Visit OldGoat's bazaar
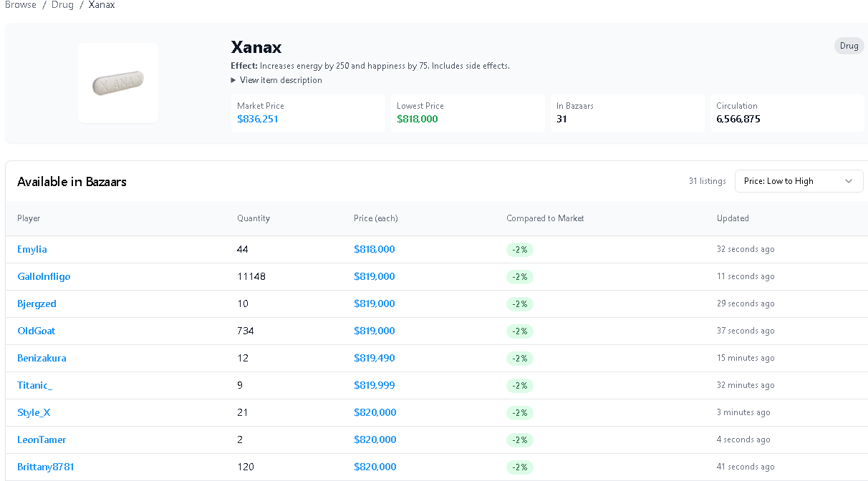The height and width of the screenshot is (481, 868). 36,331
